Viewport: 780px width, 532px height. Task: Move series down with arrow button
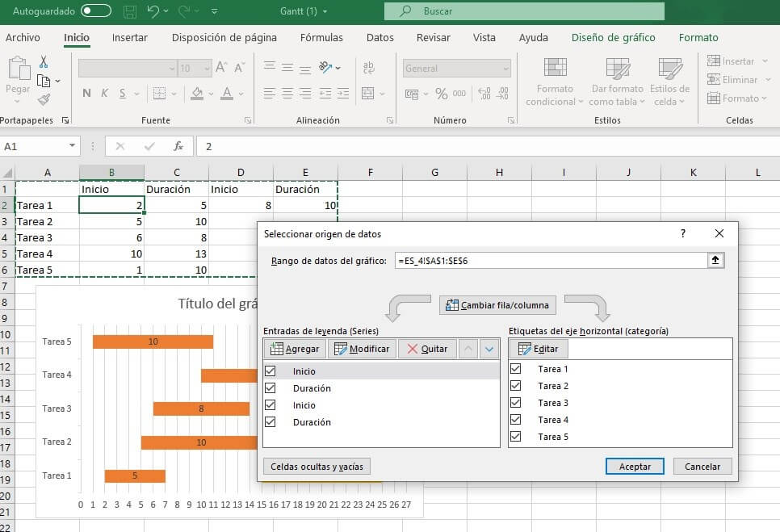click(489, 349)
